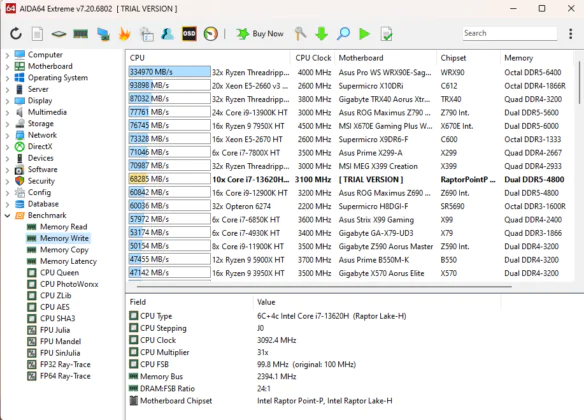Expand the Motherboard tree node
This screenshot has height=420, width=584.
(x=7, y=67)
